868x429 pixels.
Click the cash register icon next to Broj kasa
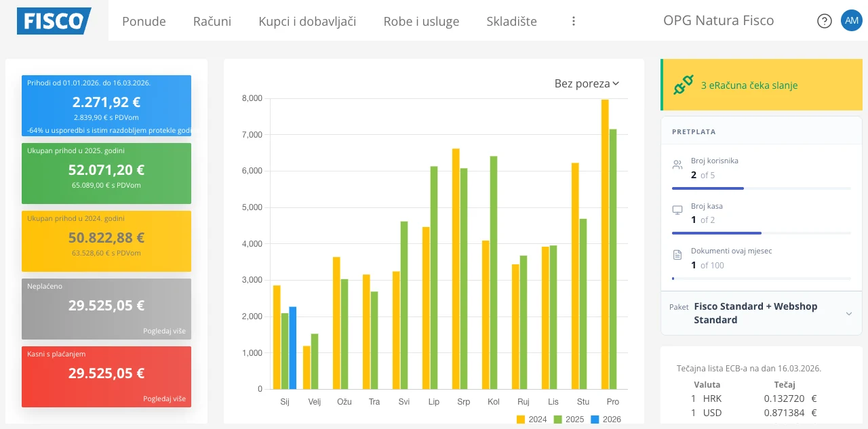[x=677, y=209]
